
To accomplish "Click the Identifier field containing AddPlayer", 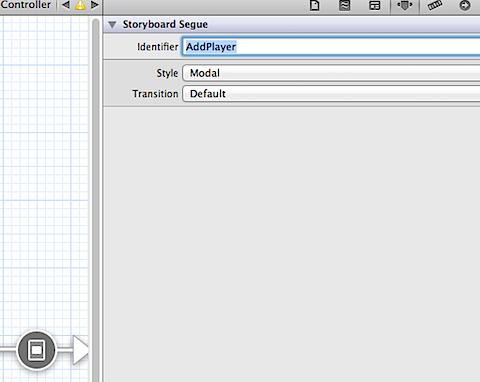I will click(331, 47).
